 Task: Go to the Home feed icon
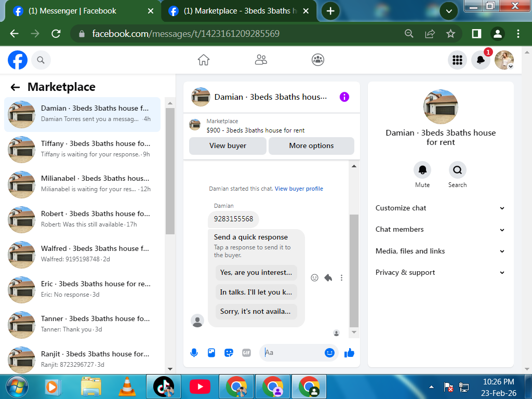[204, 60]
